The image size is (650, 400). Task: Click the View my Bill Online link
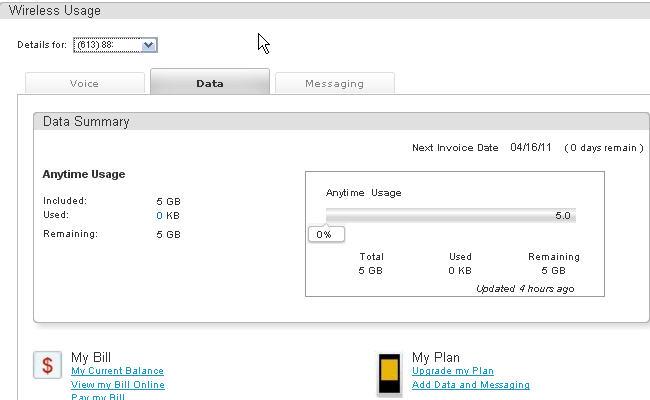(x=118, y=385)
